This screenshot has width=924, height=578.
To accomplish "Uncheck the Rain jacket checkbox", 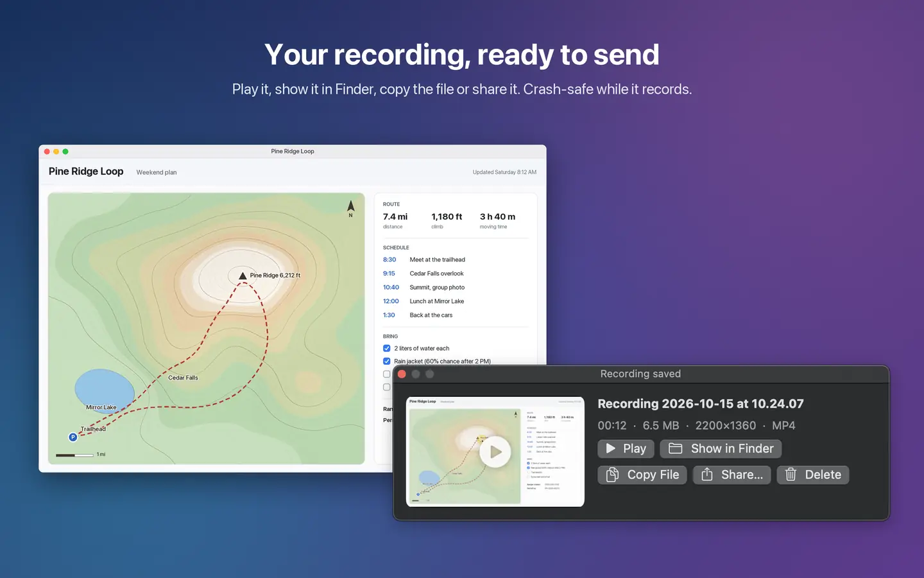I will pyautogui.click(x=387, y=362).
